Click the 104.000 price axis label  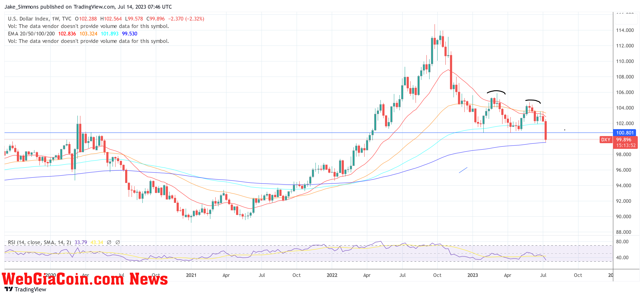click(625, 108)
